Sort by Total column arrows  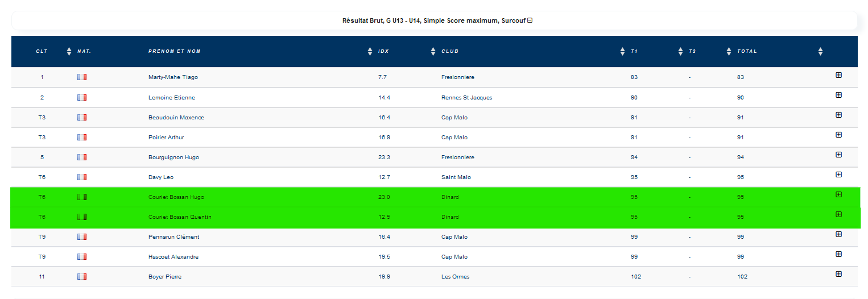click(820, 51)
